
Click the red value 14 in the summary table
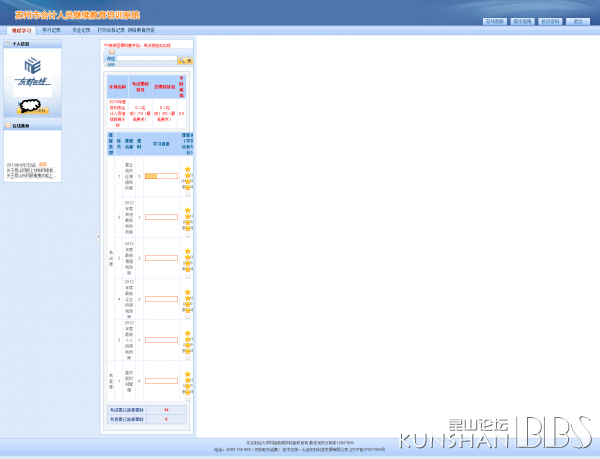pos(166,410)
